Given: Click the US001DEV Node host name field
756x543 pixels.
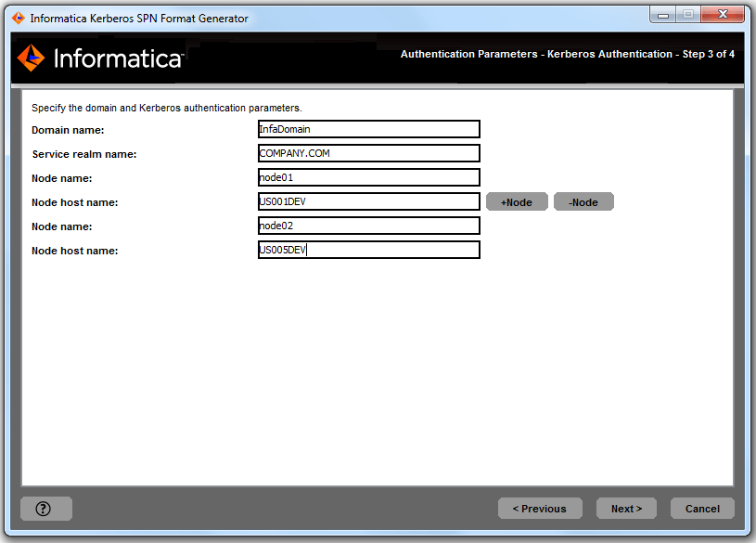Looking at the screenshot, I should coord(368,201).
